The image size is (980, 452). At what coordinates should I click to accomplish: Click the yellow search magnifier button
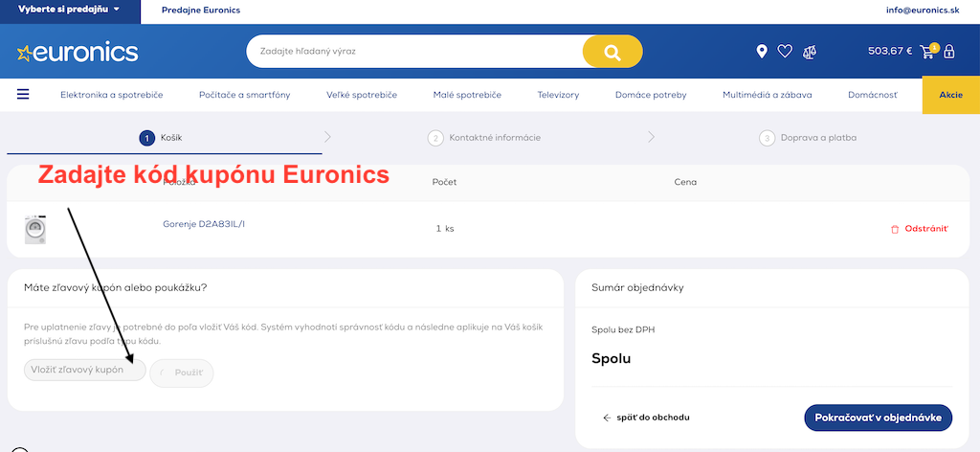pos(612,52)
